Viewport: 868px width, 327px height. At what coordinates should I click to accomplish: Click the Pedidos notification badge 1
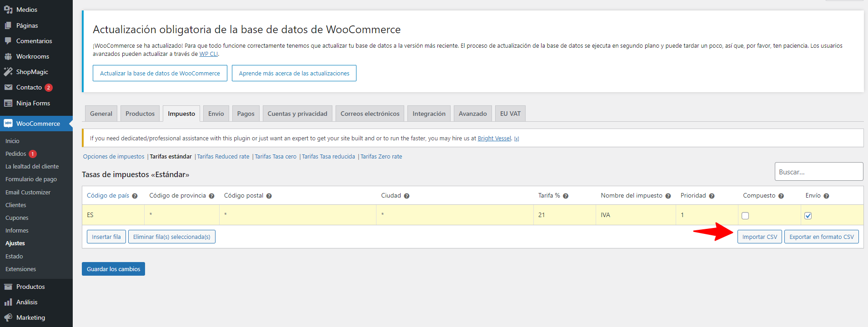[33, 154]
